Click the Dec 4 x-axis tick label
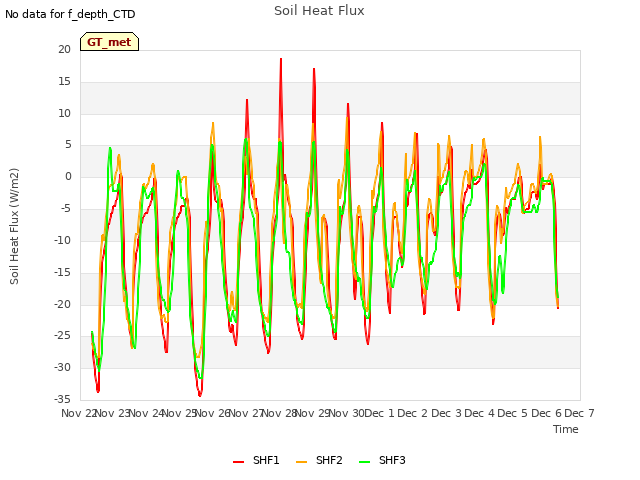Viewport: 640px width, 480px height. (x=480, y=413)
